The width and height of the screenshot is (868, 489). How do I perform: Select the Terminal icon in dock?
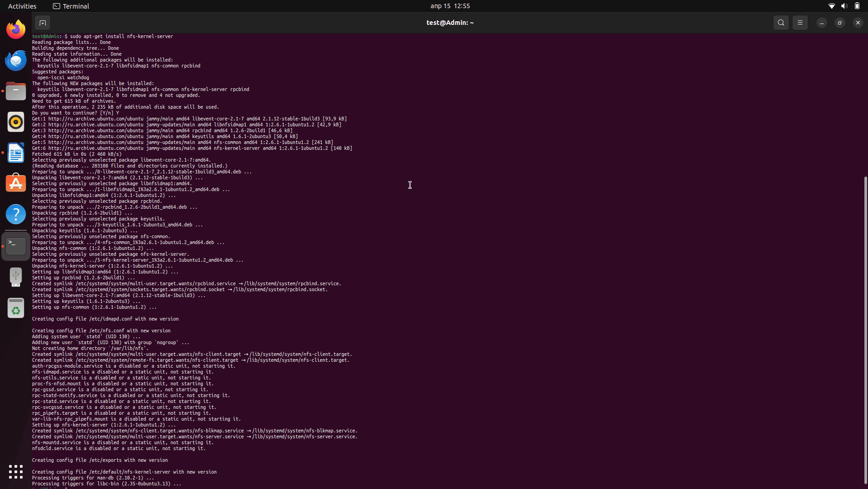[16, 246]
